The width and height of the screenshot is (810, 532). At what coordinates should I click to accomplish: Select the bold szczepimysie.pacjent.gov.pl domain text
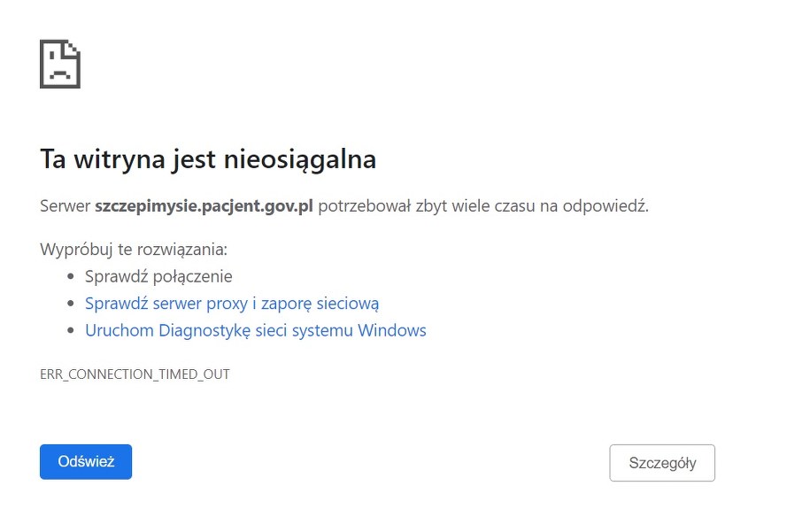(x=204, y=206)
